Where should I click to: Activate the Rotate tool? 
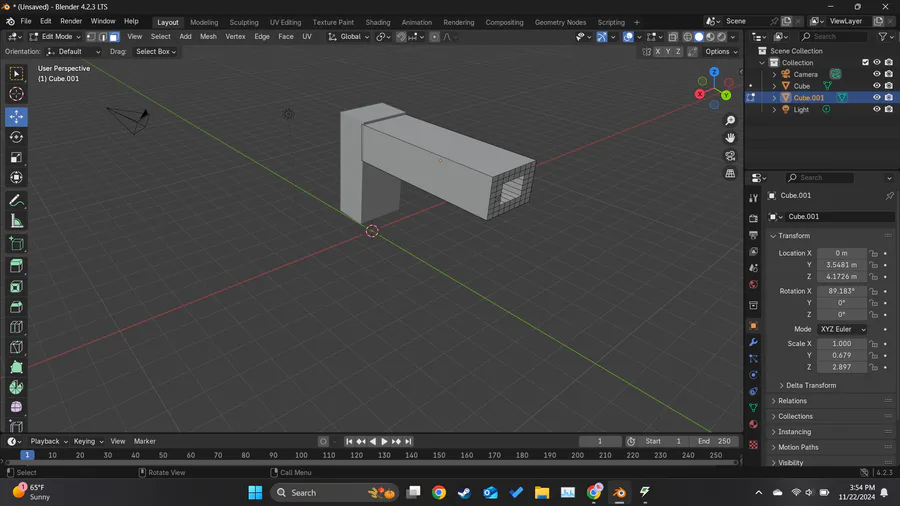coord(16,137)
